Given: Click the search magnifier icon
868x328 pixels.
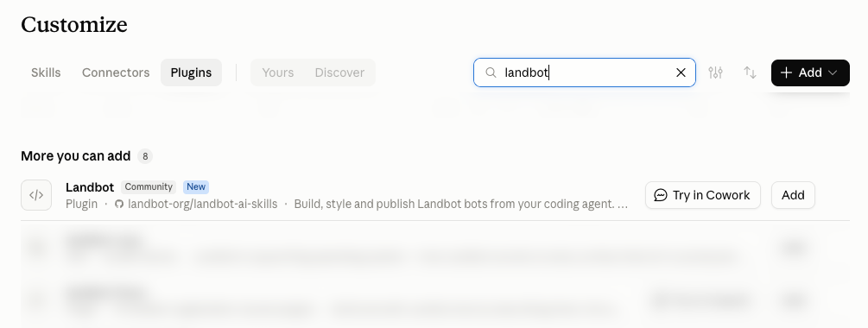Looking at the screenshot, I should tap(491, 73).
